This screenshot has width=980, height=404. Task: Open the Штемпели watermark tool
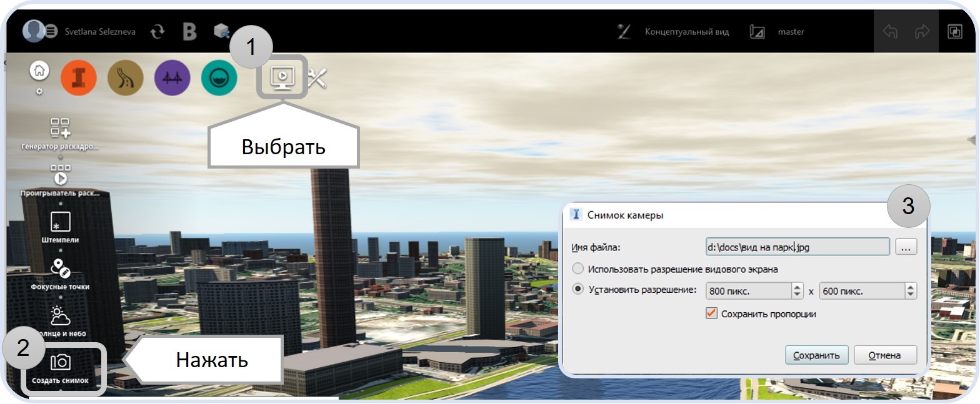point(60,222)
